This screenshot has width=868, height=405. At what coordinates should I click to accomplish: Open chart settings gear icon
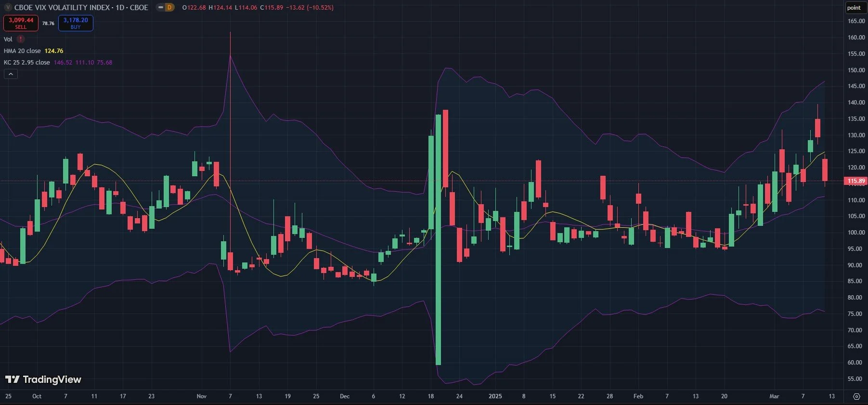pyautogui.click(x=856, y=396)
